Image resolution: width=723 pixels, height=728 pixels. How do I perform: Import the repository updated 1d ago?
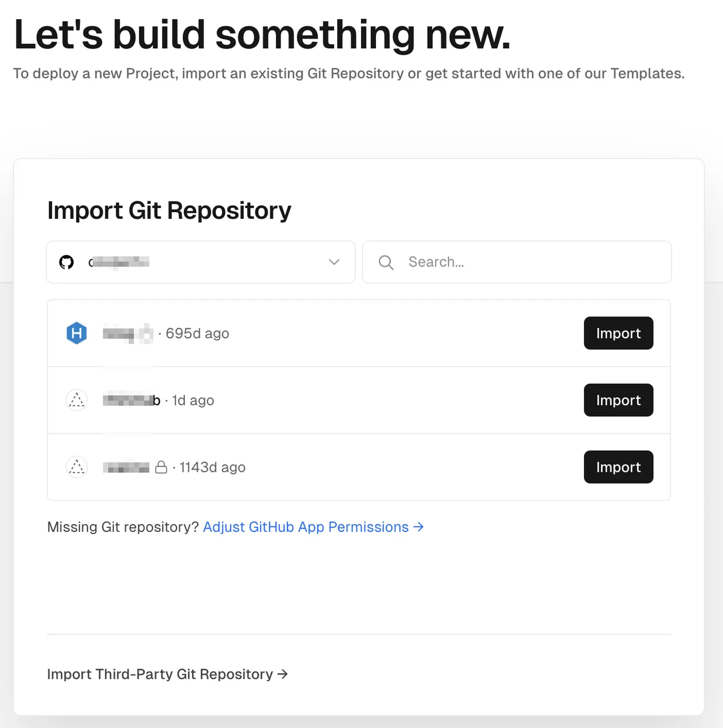tap(618, 400)
